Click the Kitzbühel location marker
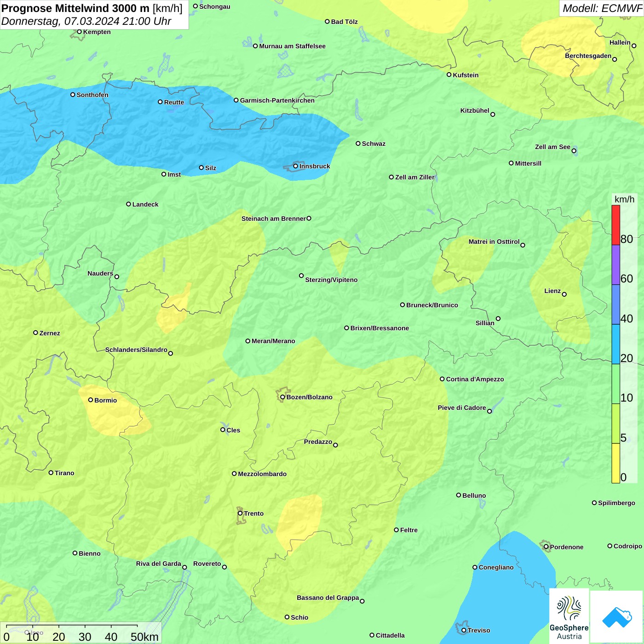The width and height of the screenshot is (644, 644). point(493,115)
